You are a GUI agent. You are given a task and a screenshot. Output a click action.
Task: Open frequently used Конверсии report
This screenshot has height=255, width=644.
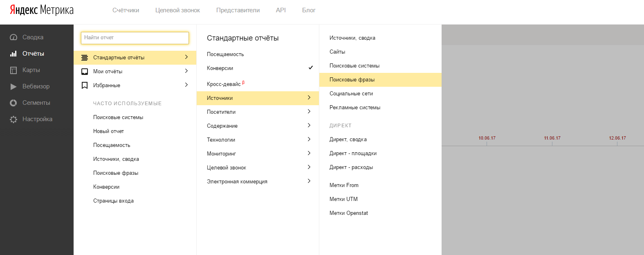(x=106, y=187)
